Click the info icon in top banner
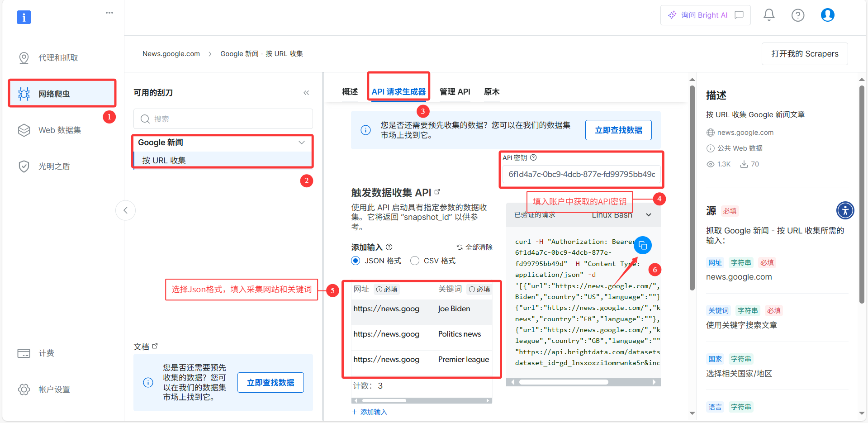The width and height of the screenshot is (868, 423). (x=366, y=130)
